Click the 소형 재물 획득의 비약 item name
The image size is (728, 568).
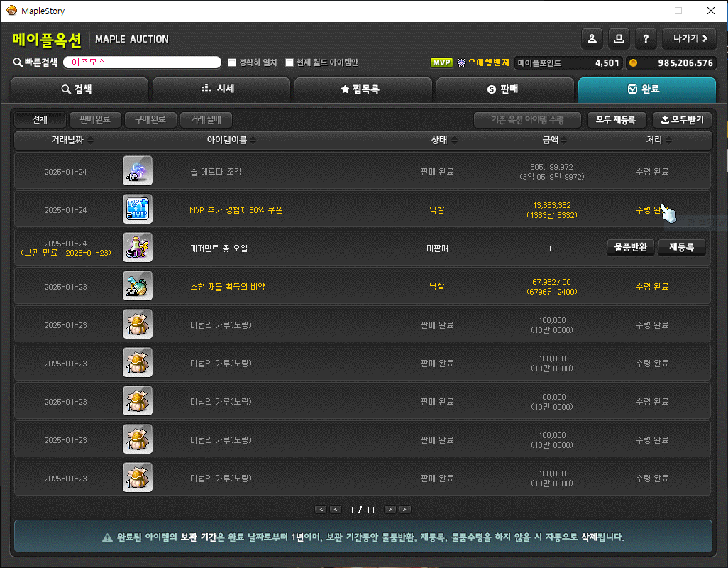(228, 287)
